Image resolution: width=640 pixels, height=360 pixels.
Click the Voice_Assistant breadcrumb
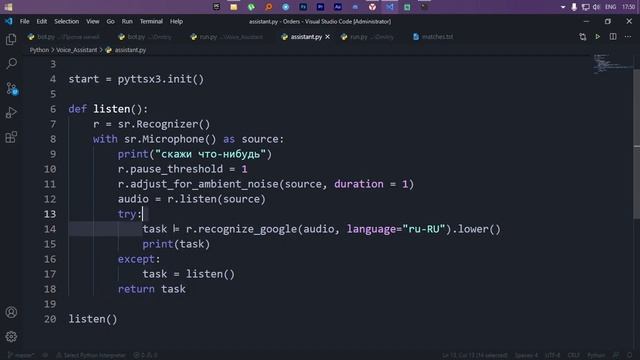[77, 50]
